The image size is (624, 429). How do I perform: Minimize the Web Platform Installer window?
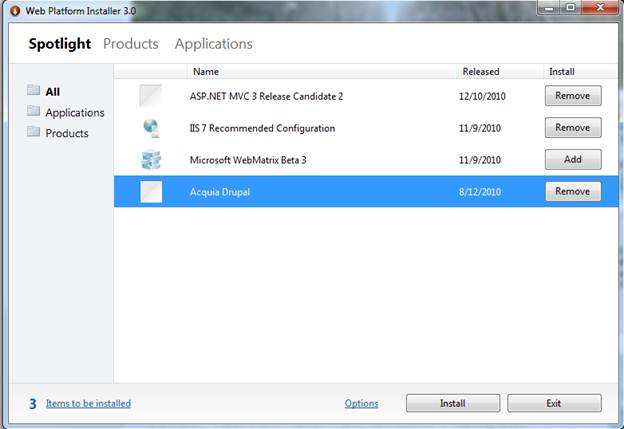pyautogui.click(x=549, y=7)
